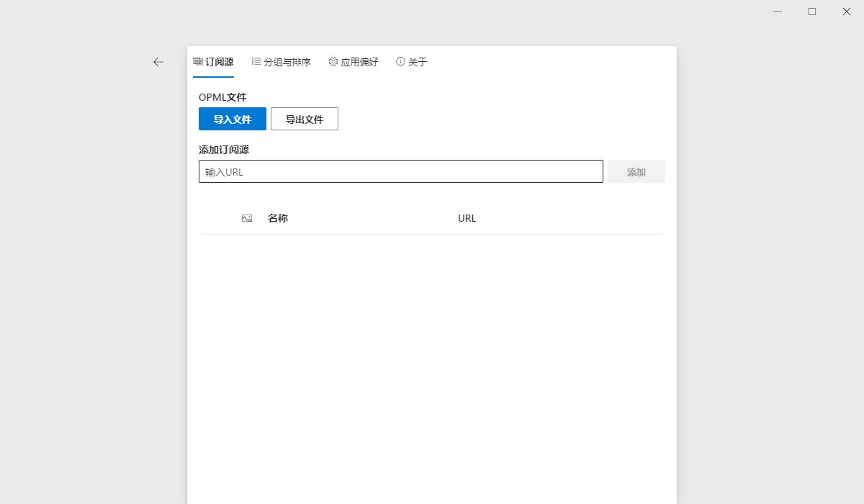Switch to the 分组与排序 tab

tap(287, 62)
